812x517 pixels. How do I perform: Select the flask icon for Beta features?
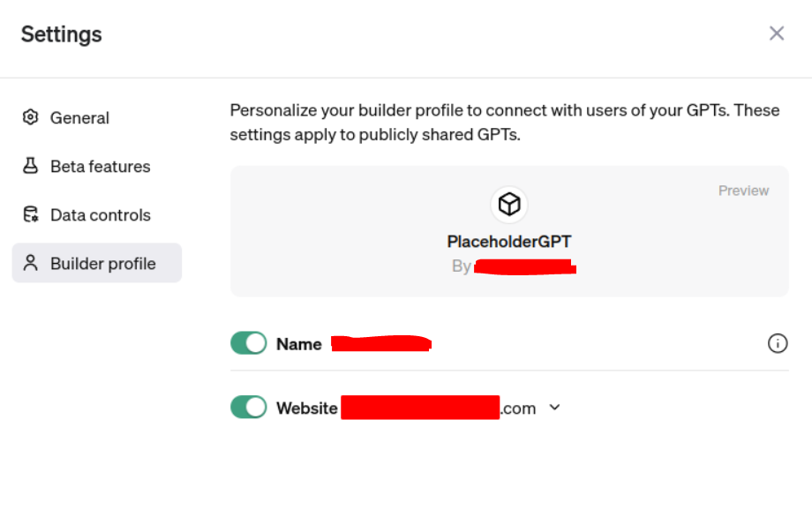(x=30, y=166)
